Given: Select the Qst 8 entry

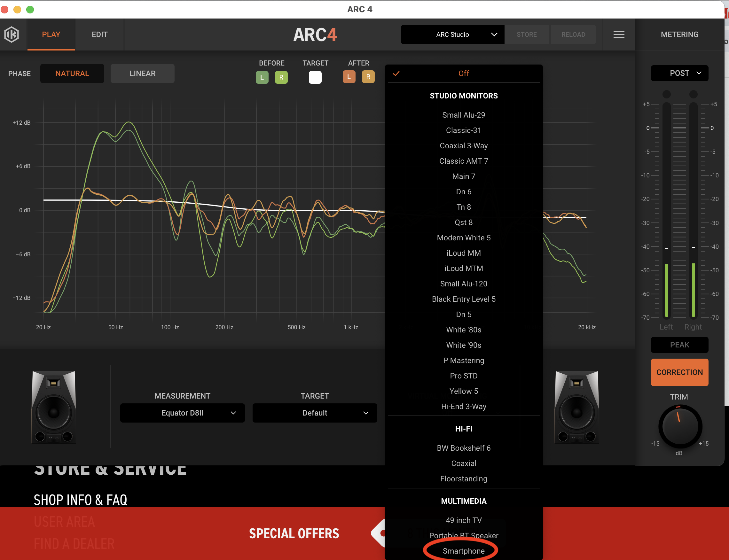Looking at the screenshot, I should pyautogui.click(x=464, y=222).
